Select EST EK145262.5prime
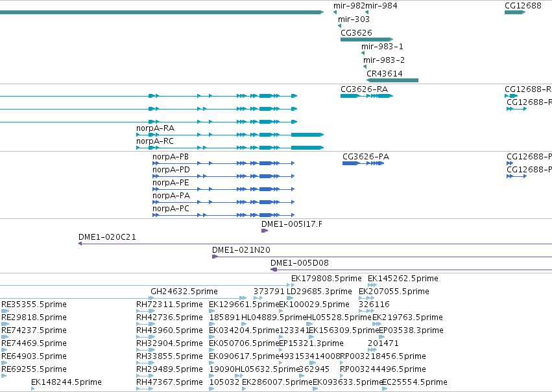This screenshot has width=552, height=392. [x=403, y=279]
